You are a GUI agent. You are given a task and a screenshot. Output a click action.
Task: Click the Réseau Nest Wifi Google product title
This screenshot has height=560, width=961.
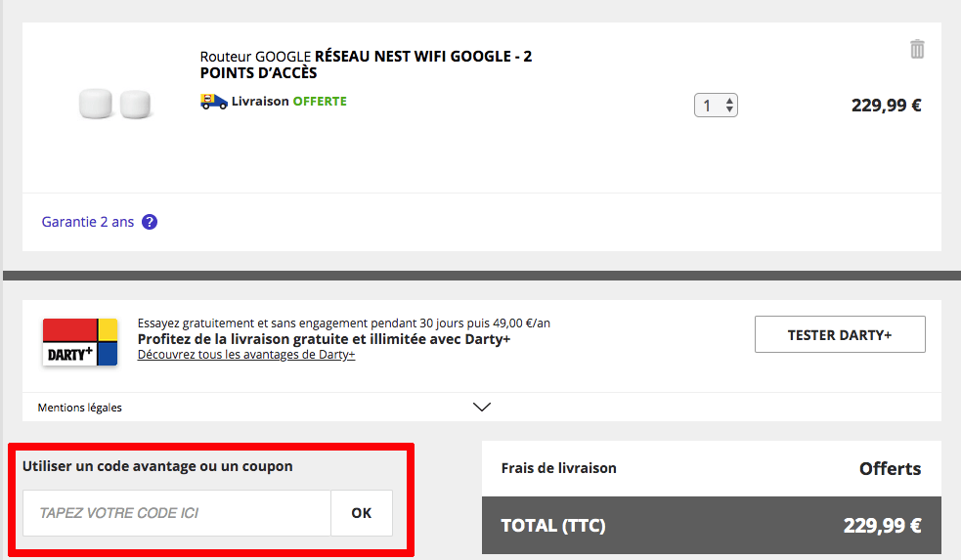(366, 65)
